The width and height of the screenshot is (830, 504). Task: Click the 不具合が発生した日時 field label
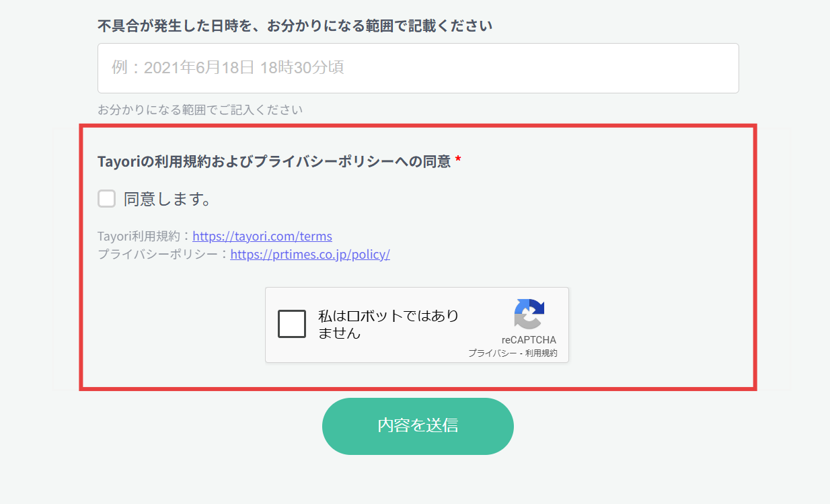(x=295, y=26)
